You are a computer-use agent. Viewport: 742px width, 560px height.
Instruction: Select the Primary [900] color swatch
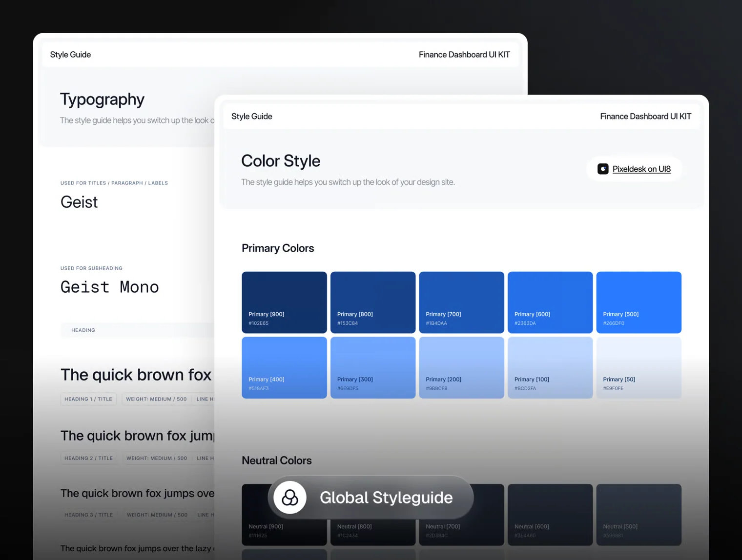pos(284,302)
